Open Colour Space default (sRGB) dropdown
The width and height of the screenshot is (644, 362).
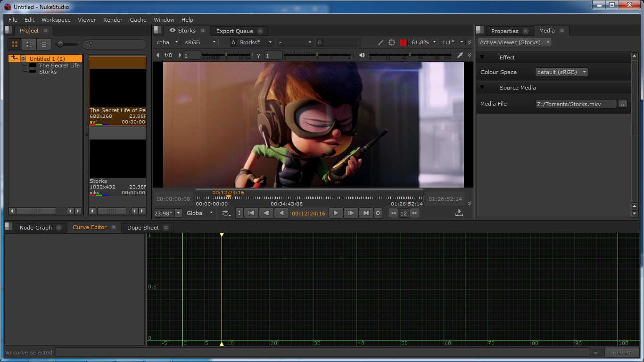(x=562, y=72)
